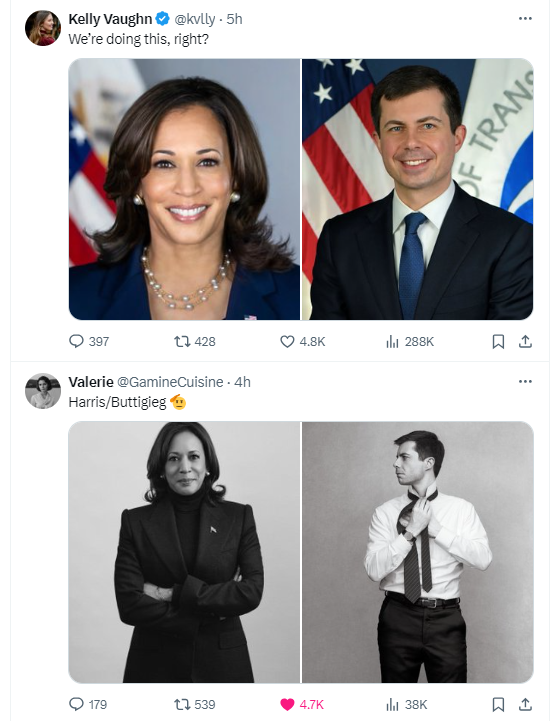Open Kelly Vaughn's profile avatar
This screenshot has height=721, width=550.
coord(43,28)
